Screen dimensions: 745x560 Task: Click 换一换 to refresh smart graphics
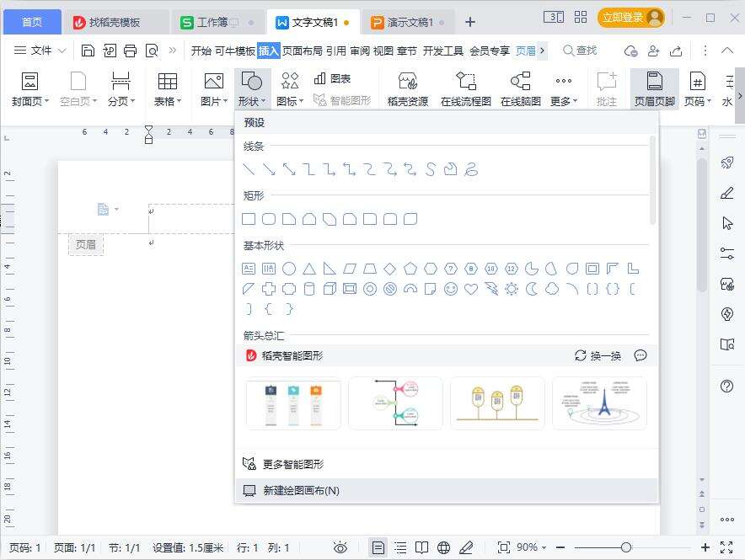pos(598,356)
